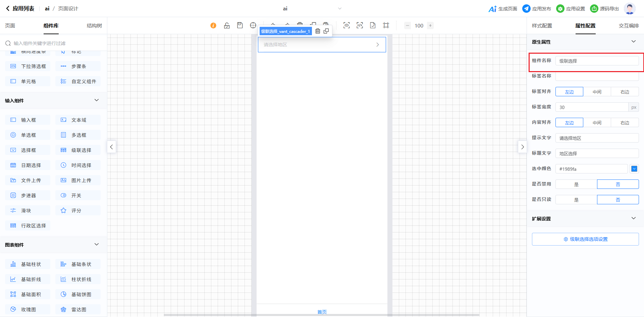Open the 选中颜色 color swatch picker
This screenshot has width=644, height=317.
tap(634, 169)
